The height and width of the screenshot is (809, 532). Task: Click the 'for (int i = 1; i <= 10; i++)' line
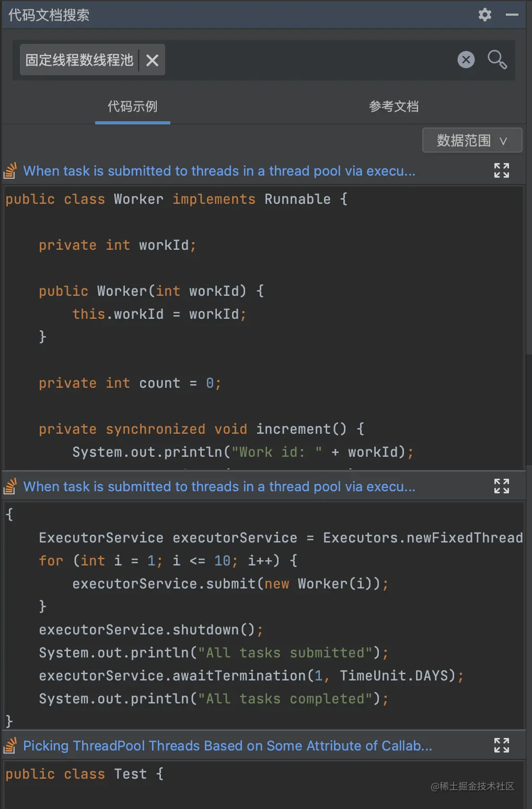click(168, 561)
